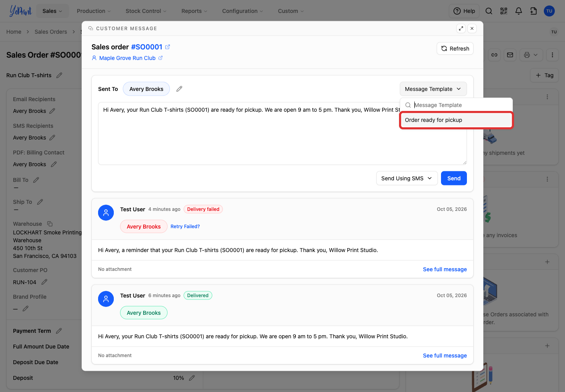Click the Delivered status badge
This screenshot has width=565, height=392.
[x=198, y=296]
